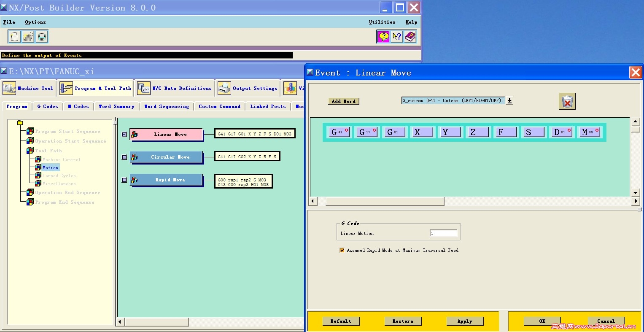Select the Program sub-tab
The image size is (644, 332).
17,106
